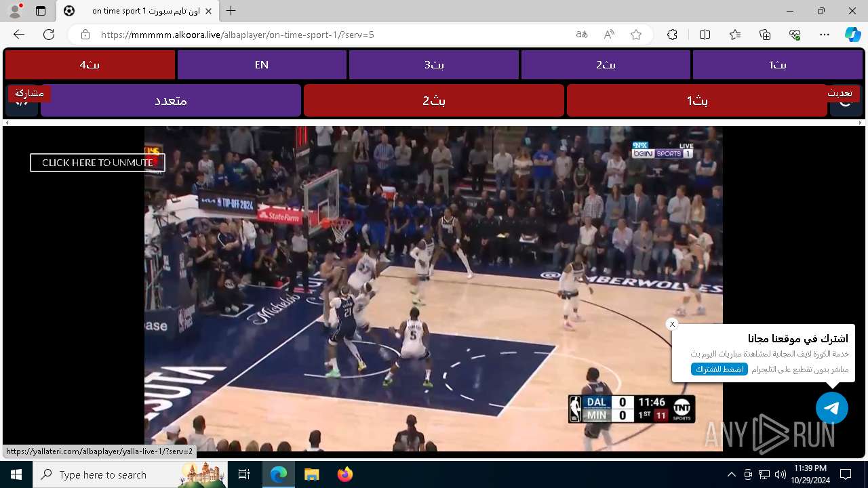Open the Windows Start menu
868x488 pixels.
point(16,474)
